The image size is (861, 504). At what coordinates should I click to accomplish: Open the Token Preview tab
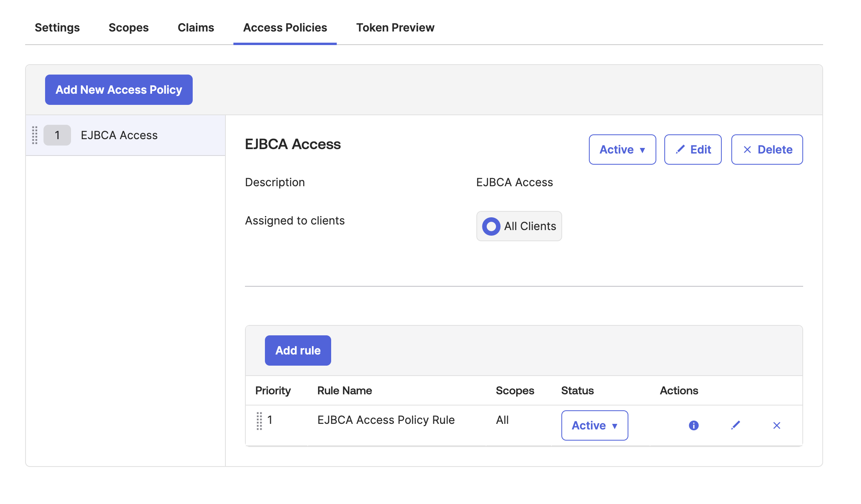[395, 28]
